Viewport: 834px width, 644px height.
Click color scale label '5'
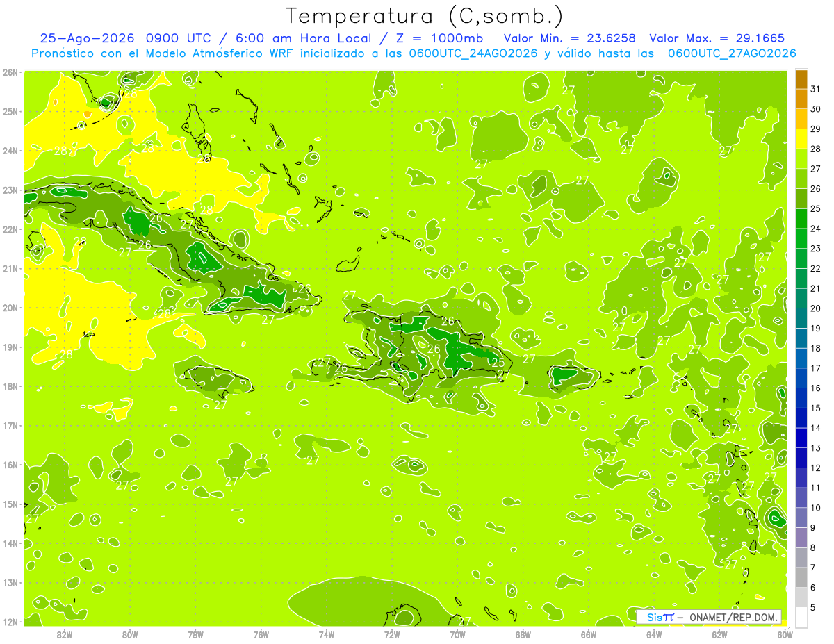coord(813,607)
